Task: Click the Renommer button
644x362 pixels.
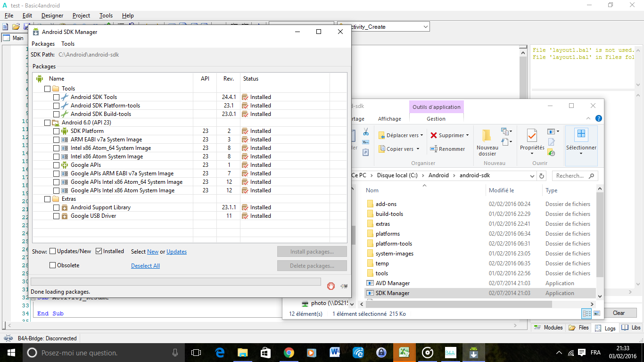Action: coord(447,149)
